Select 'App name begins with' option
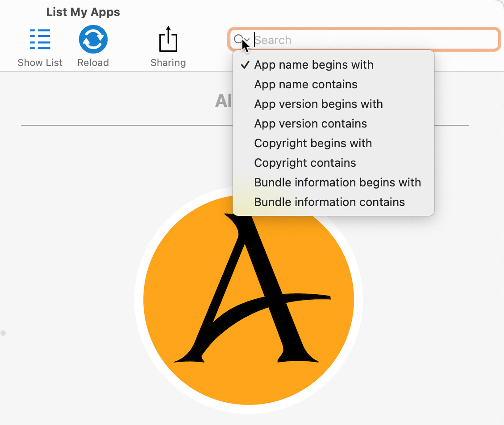The height and width of the screenshot is (425, 504). point(333,65)
